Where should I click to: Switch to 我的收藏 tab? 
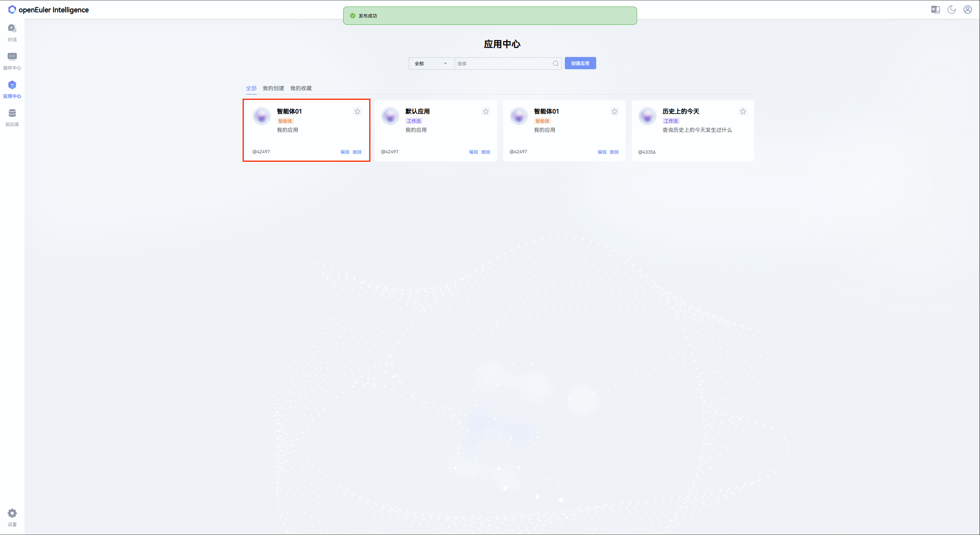coord(301,88)
